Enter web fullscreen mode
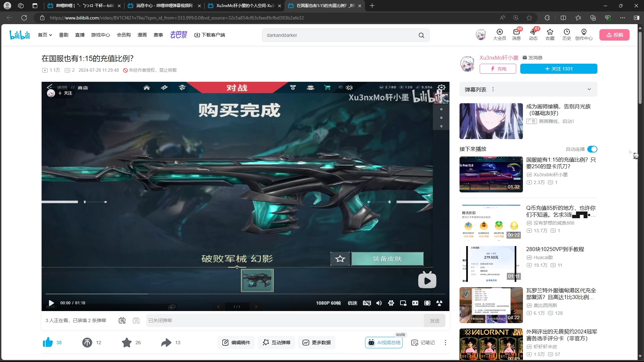This screenshot has width=644, height=362. [427, 303]
